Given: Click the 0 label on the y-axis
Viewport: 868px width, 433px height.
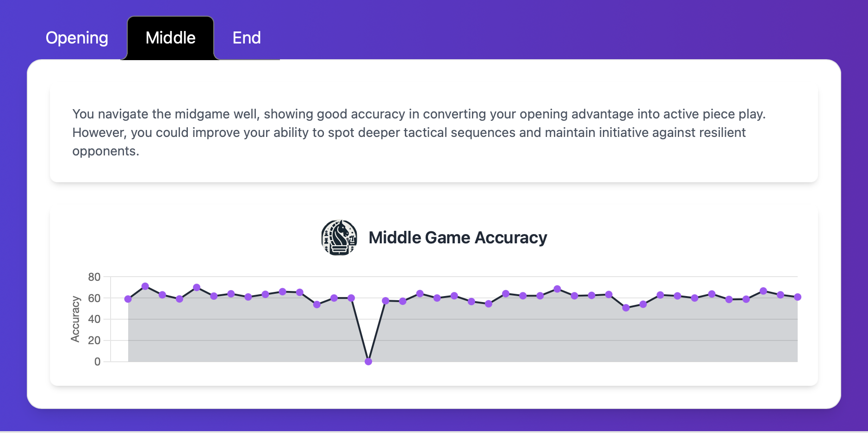Looking at the screenshot, I should (x=97, y=362).
